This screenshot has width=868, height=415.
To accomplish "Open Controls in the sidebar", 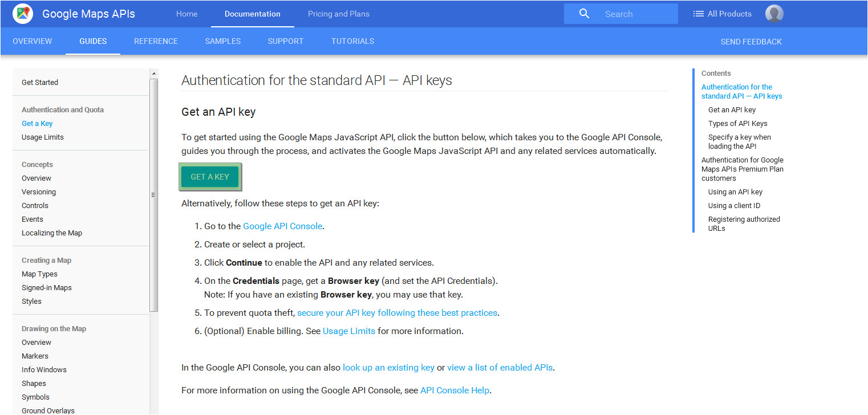I will pos(35,206).
